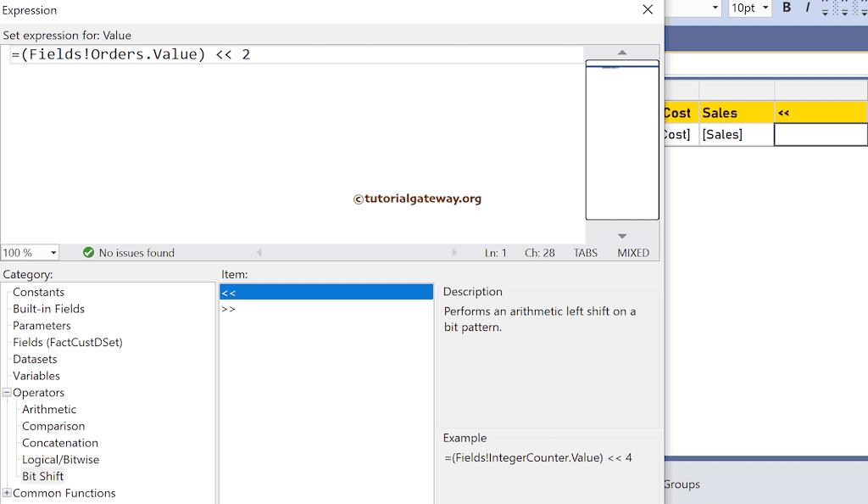The image size is (868, 504).
Task: Open the font name dropdown arrow
Action: [715, 8]
